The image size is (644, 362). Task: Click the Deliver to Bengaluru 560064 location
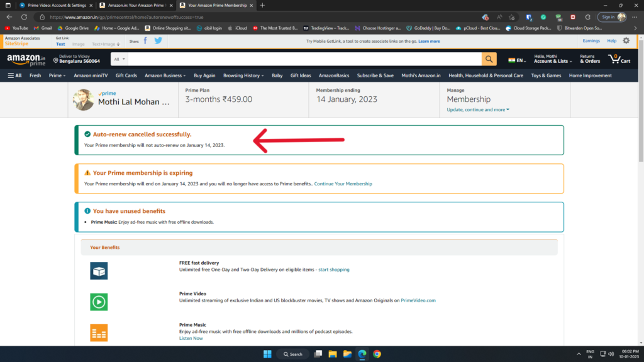[77, 59]
